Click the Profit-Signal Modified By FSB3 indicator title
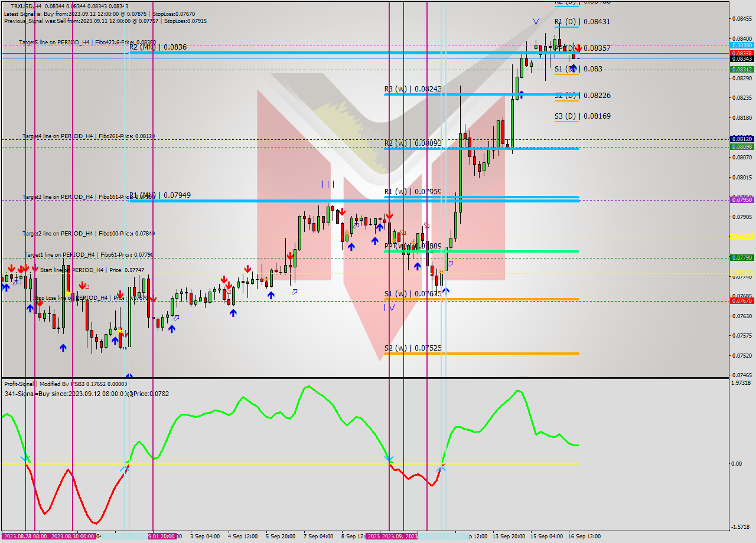 (66, 384)
